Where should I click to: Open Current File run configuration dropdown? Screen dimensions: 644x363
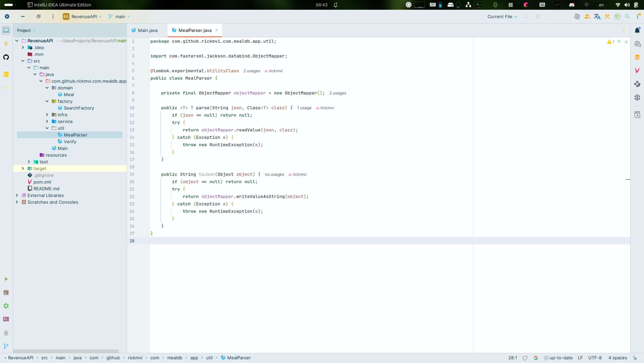[502, 16]
